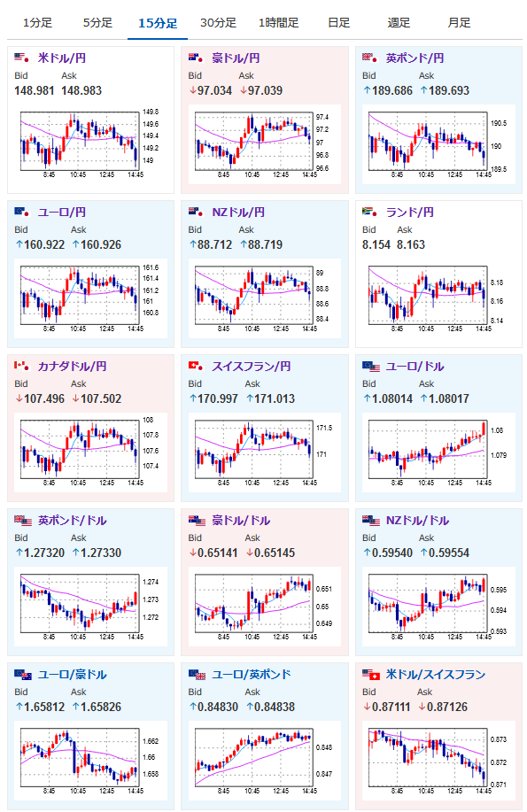Click the Swiss flag icon beside スイスフラン/円

pyautogui.click(x=196, y=366)
